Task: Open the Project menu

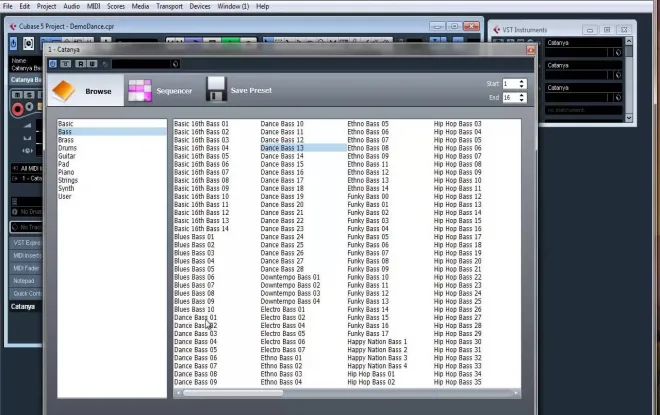Action: click(46, 6)
